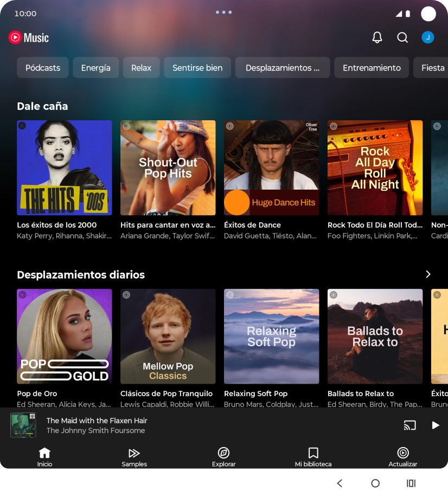Open mini player album art thumbnail
The image size is (448, 498).
click(x=23, y=425)
